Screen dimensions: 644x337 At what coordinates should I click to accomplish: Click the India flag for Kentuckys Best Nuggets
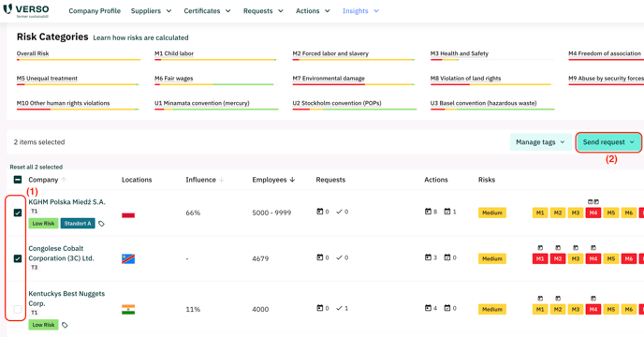[x=128, y=310]
